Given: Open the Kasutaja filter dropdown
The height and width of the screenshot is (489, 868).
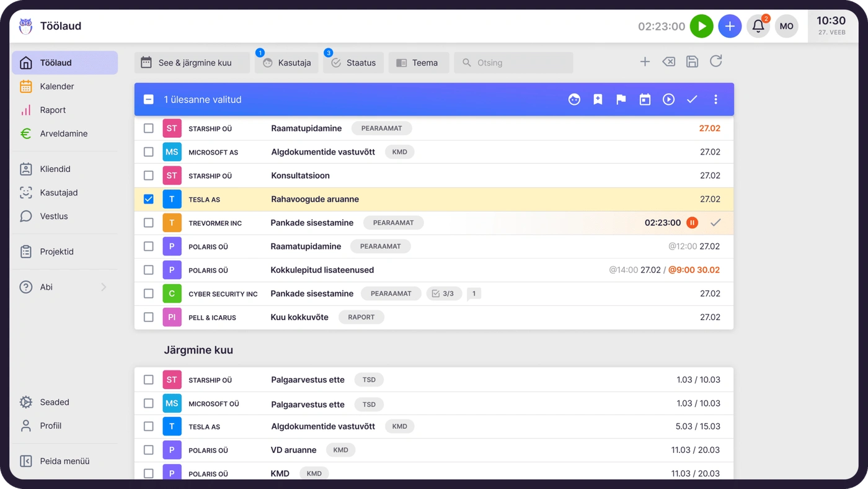Looking at the screenshot, I should point(286,63).
